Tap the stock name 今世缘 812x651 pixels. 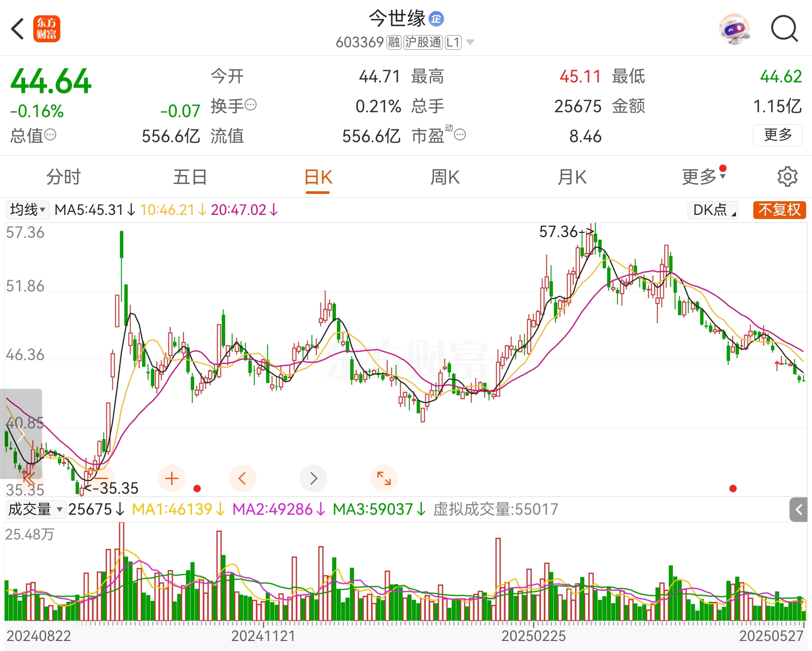[x=397, y=18]
